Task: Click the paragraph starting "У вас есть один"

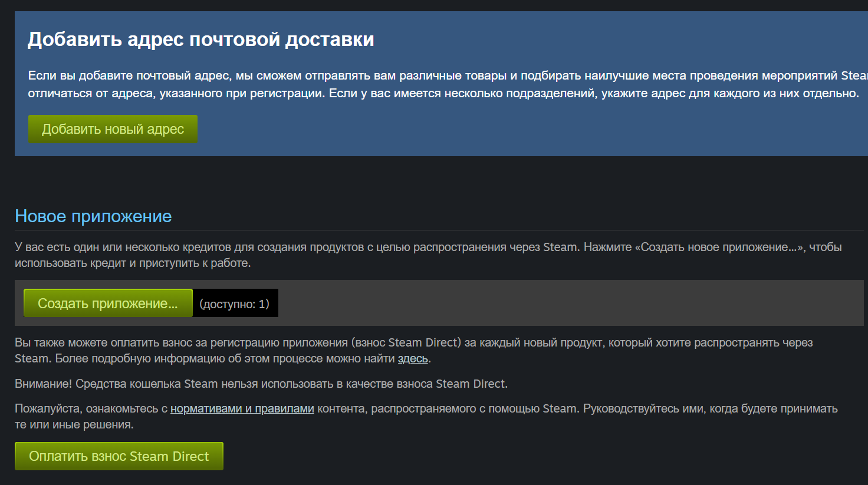Action: pos(428,255)
